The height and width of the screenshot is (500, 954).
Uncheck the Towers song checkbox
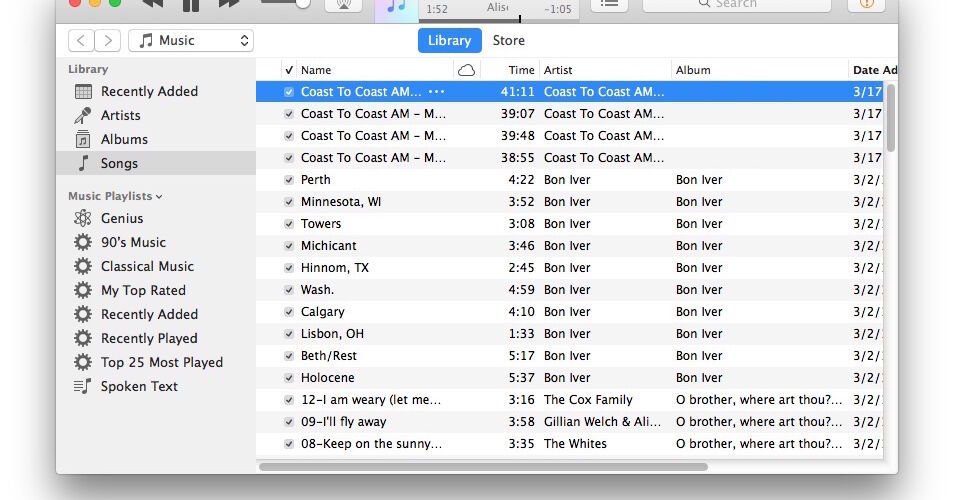point(289,224)
